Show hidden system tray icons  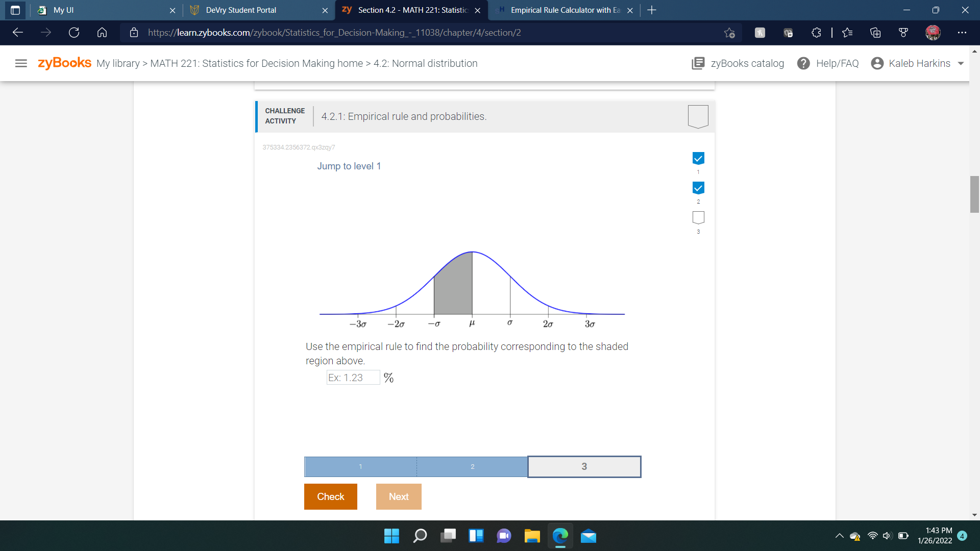point(839,536)
